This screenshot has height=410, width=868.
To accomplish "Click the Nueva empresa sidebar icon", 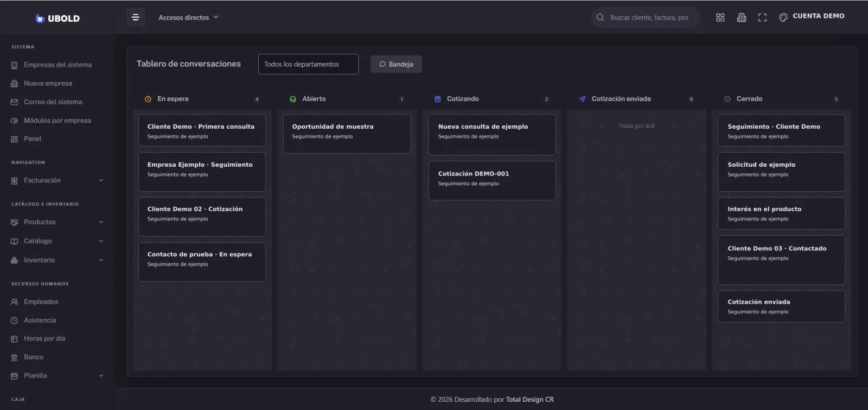I will pos(15,84).
